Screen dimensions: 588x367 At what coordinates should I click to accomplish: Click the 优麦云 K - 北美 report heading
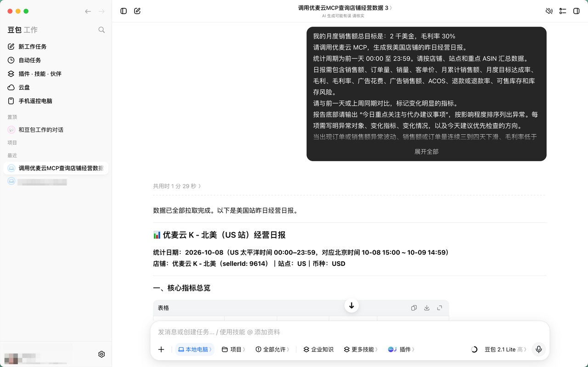[x=219, y=235]
